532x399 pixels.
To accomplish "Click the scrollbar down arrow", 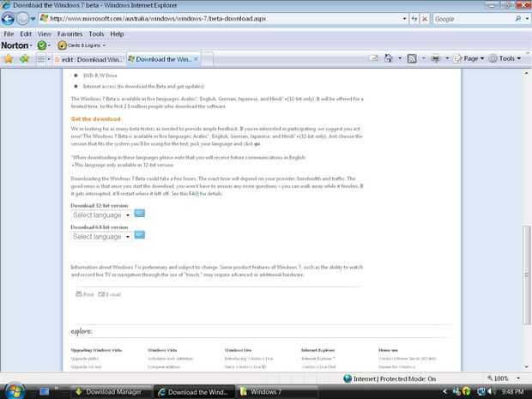I will (527, 367).
